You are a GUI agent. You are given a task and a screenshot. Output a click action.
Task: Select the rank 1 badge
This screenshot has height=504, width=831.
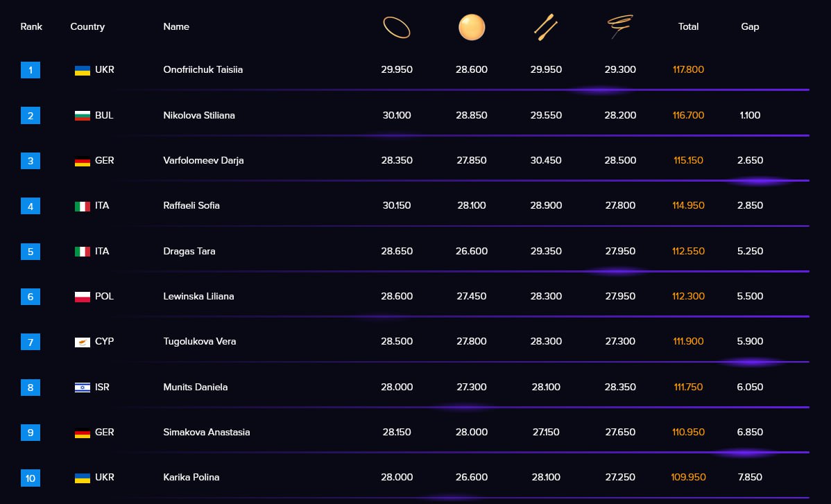[x=31, y=70]
